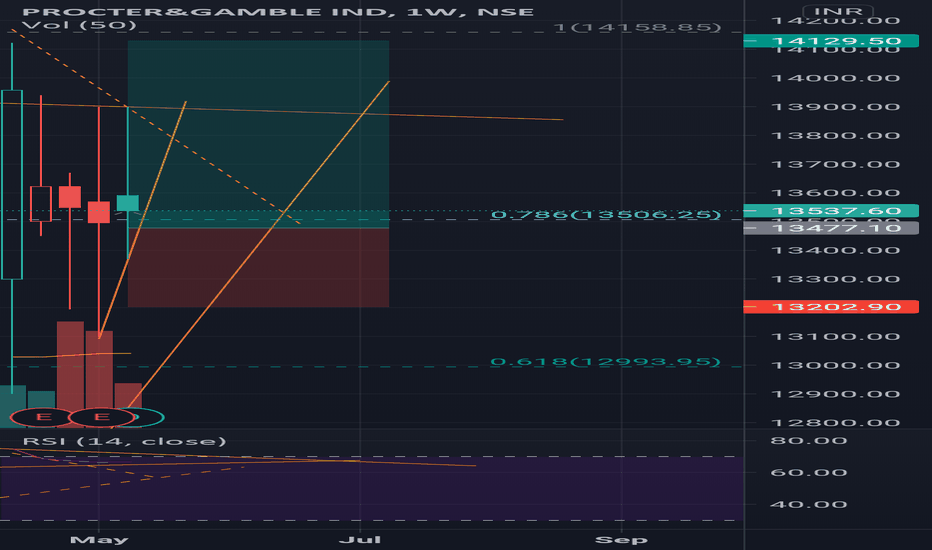Click the Jul label on the time axis
The width and height of the screenshot is (932, 550).
point(360,540)
